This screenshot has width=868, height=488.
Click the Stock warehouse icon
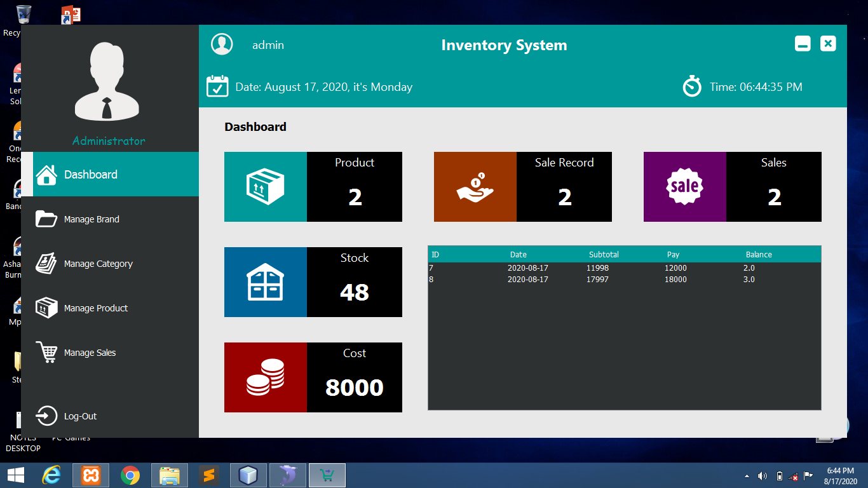point(265,281)
